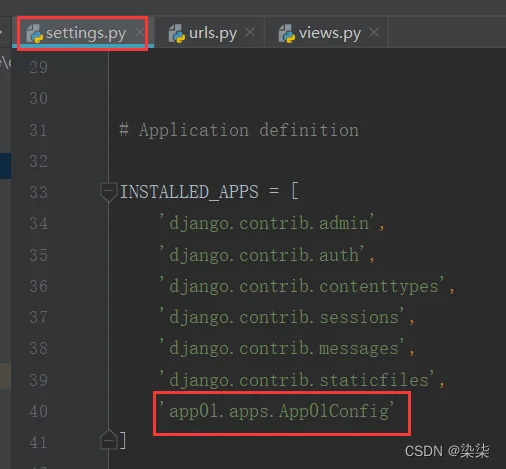Click the 'django.contrib.contenttypes' string
This screenshot has width=506, height=469.
[x=302, y=286]
